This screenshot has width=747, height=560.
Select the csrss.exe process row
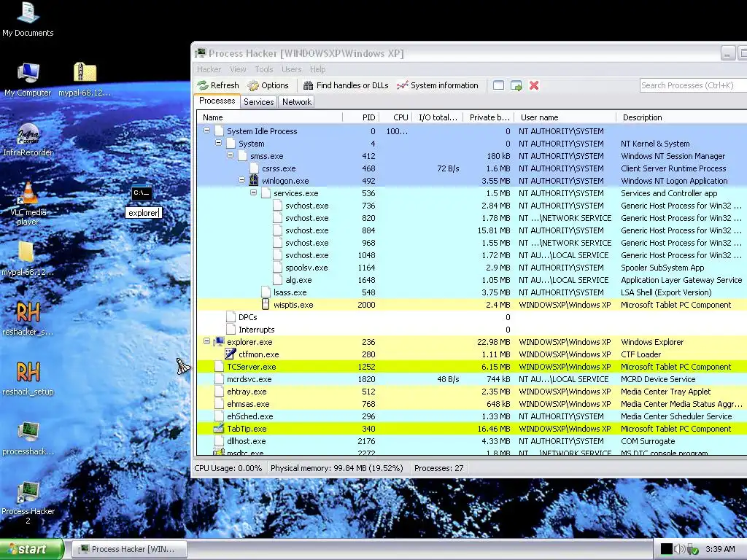[472, 168]
